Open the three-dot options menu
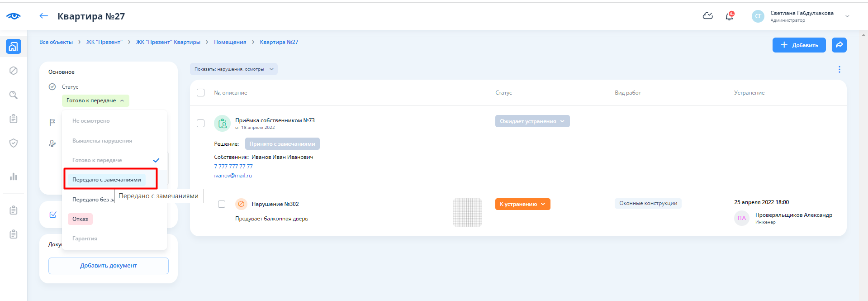The height and width of the screenshot is (301, 868). pyautogui.click(x=839, y=69)
